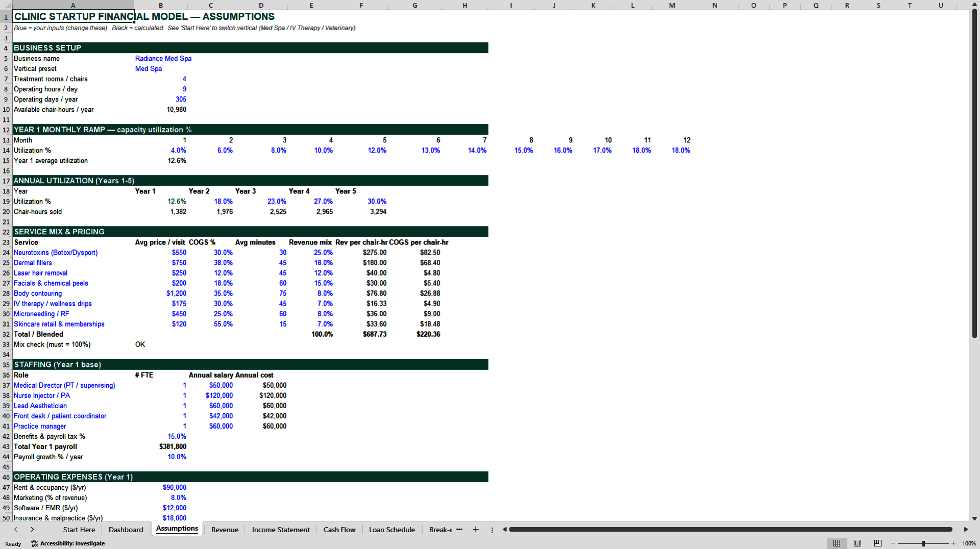This screenshot has height=549, width=980.
Task: Select Dermal fillers price $750
Action: coord(161,263)
